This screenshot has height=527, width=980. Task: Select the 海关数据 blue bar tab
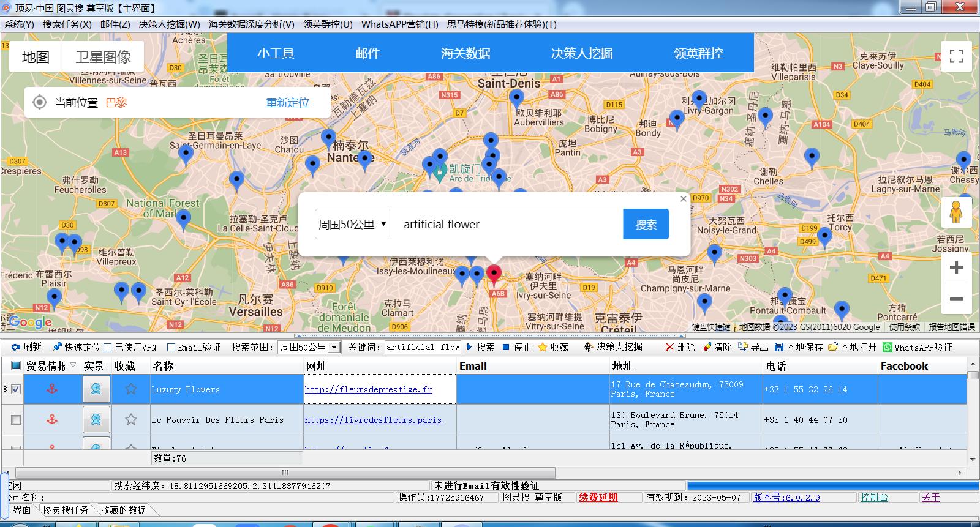[466, 53]
